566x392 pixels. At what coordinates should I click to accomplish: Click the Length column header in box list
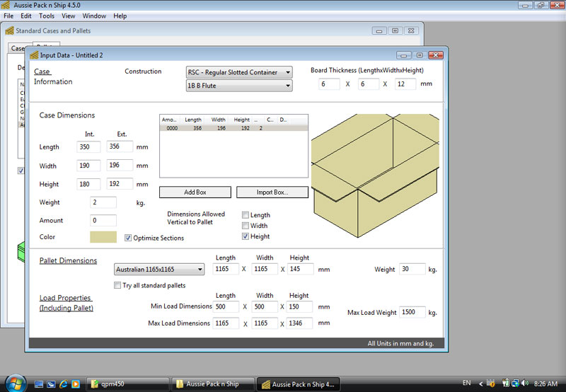192,120
